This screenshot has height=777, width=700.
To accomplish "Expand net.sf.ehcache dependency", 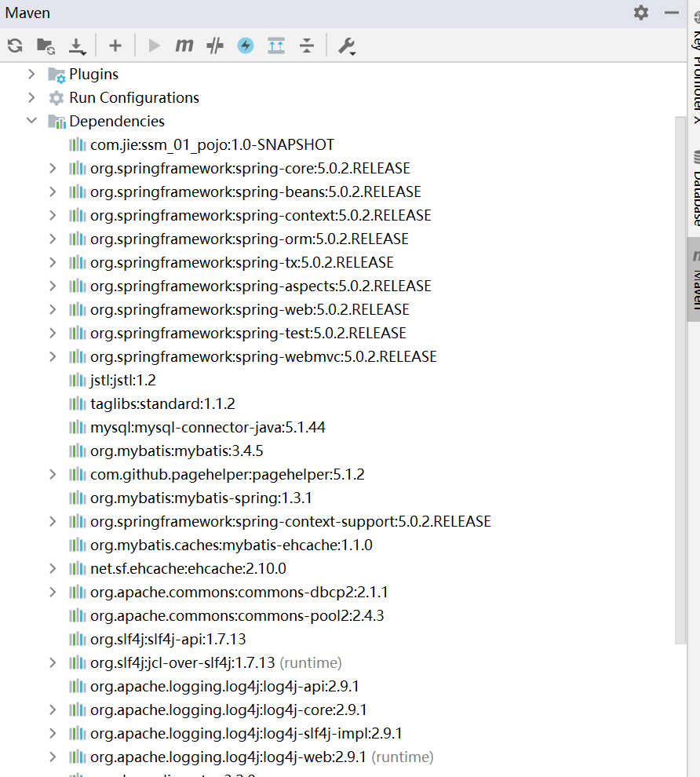I will click(x=53, y=569).
